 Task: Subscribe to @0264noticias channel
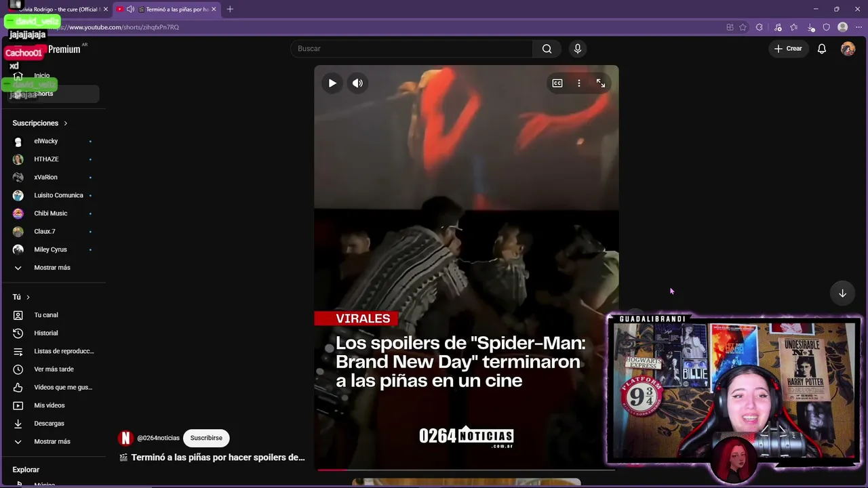[206, 438]
